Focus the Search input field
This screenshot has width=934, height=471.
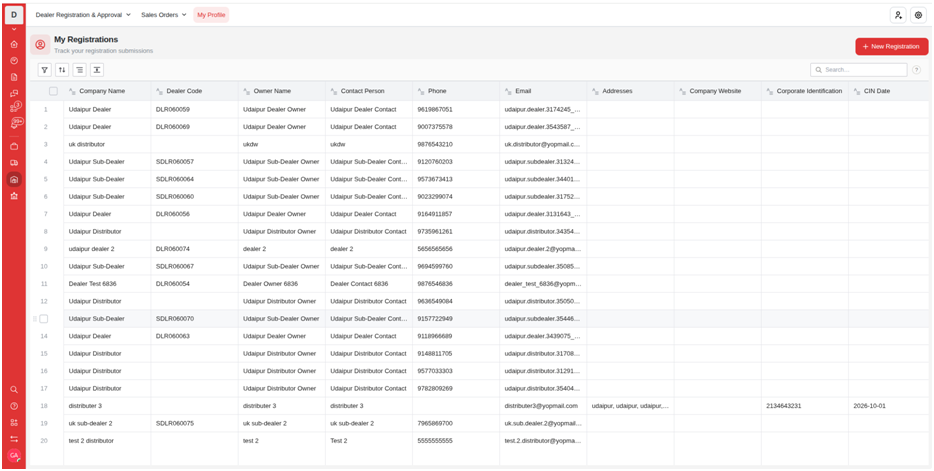coord(859,70)
